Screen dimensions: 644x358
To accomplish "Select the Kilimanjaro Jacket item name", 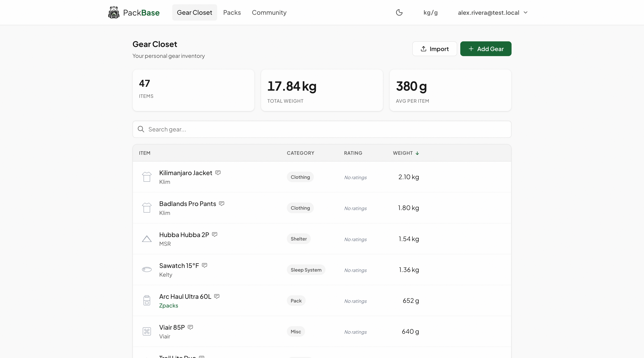I will pyautogui.click(x=185, y=173).
